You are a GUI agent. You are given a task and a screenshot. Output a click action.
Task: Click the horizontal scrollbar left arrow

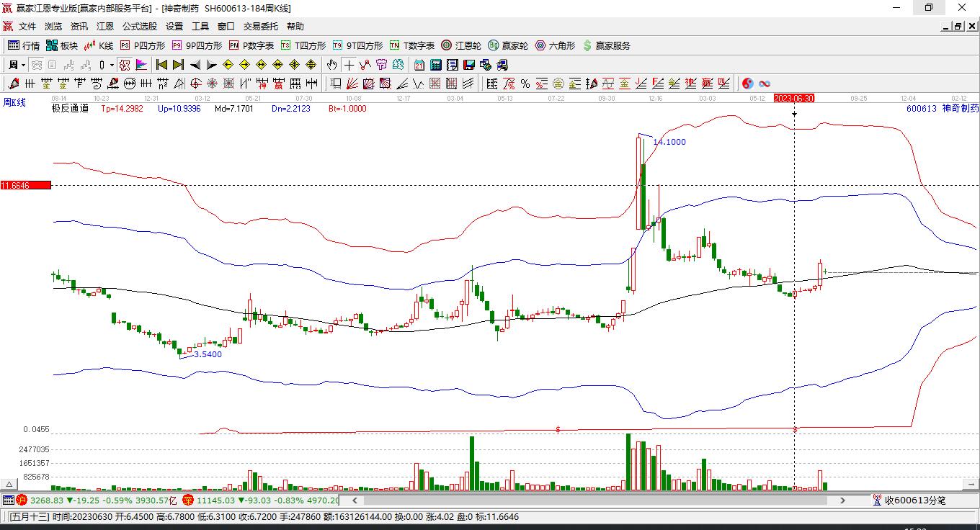pos(355,500)
